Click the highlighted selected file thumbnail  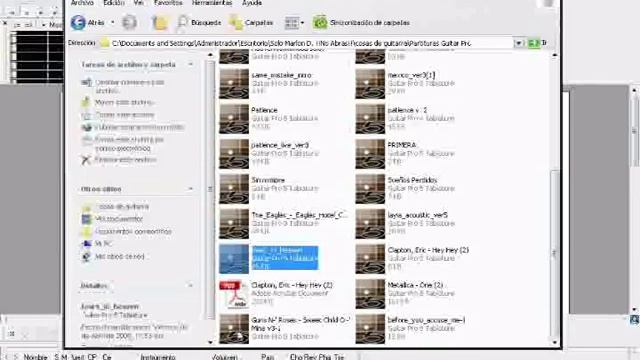[234, 259]
